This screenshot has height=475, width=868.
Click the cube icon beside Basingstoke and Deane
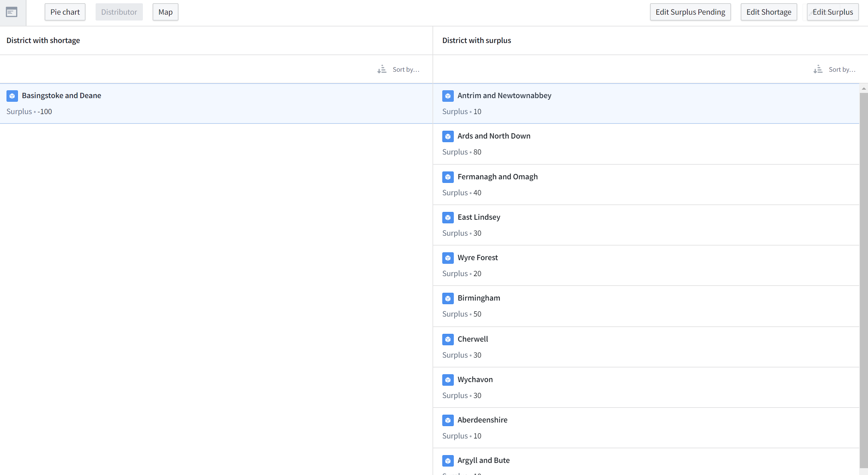pos(12,96)
